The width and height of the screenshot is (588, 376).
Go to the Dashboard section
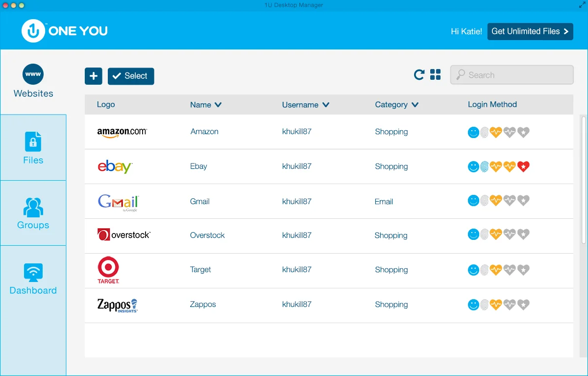point(33,279)
